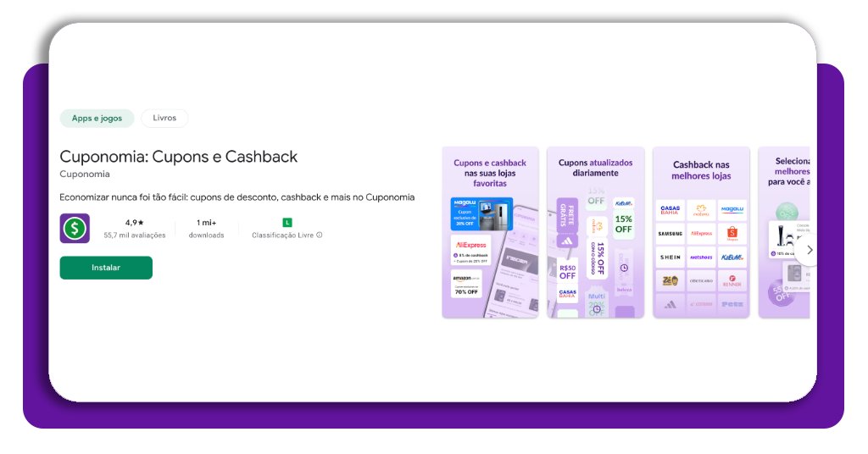Open the 'Cashback nas melhores lojas' screenshot
This screenshot has width=868, height=454.
click(701, 232)
